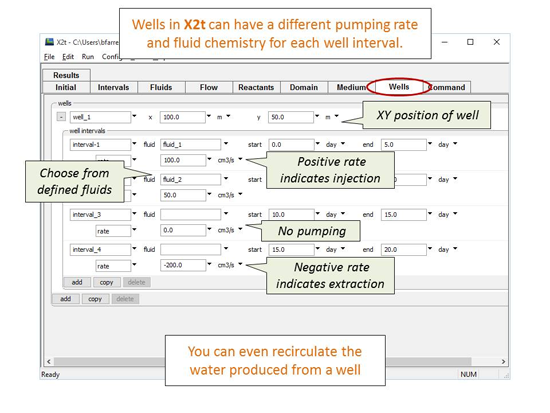Switch to the Fluids tab
The width and height of the screenshot is (550, 413).
161,87
